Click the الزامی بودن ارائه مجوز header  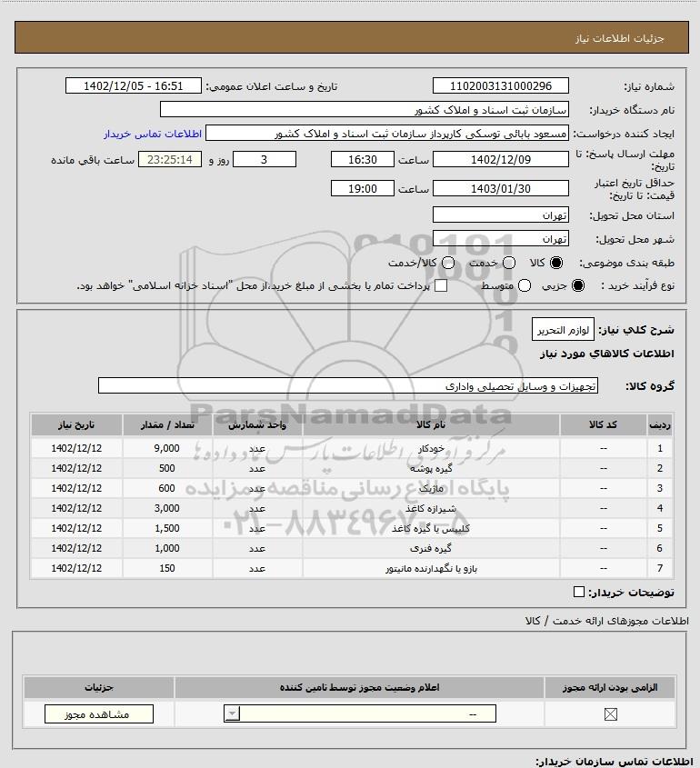pyautogui.click(x=610, y=688)
